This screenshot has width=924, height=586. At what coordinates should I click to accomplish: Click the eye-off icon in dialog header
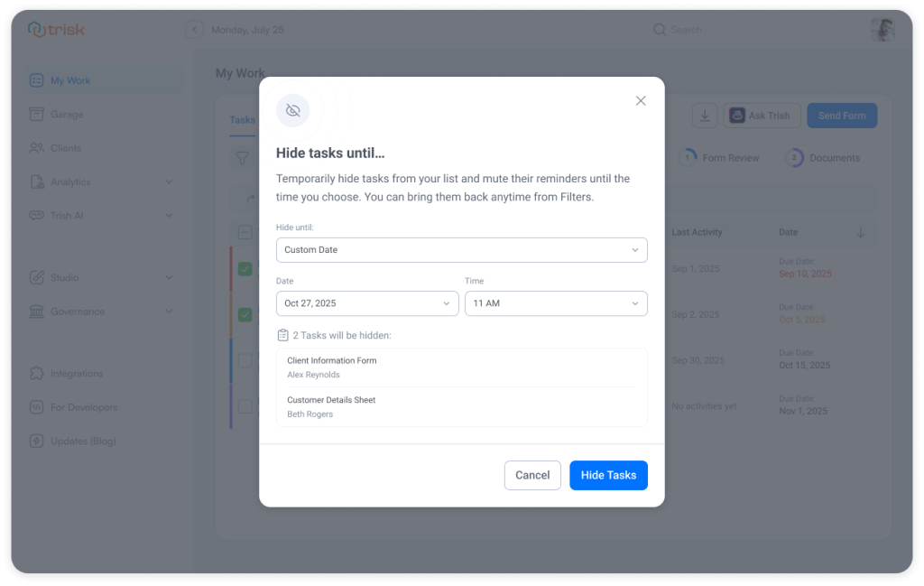pos(293,109)
